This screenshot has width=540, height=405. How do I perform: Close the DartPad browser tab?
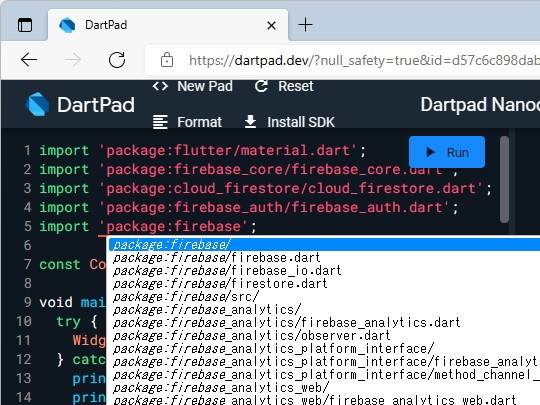(x=271, y=25)
